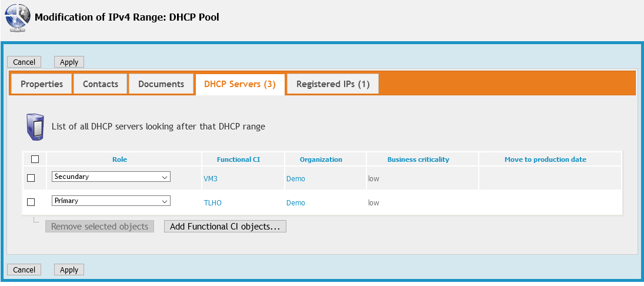
Task: Sort by Business criticality column header
Action: [418, 159]
